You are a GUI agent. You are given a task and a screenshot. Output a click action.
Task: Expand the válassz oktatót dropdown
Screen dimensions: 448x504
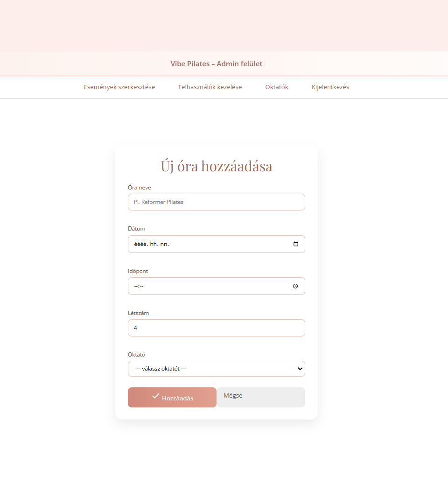216,369
